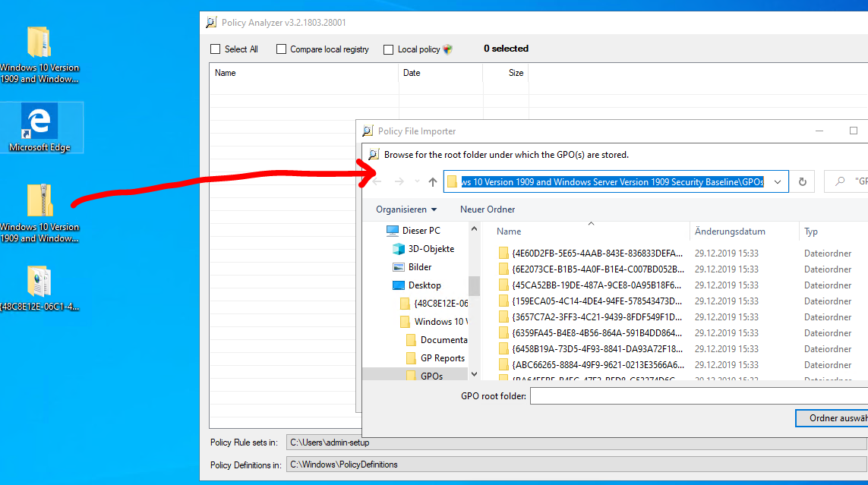Navigate up one folder level
The image size is (868, 485).
[432, 181]
